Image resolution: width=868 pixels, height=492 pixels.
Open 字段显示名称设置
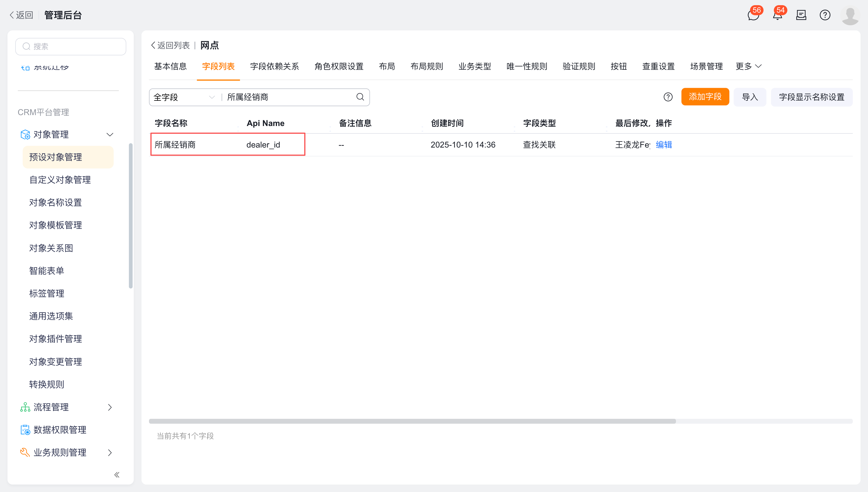(x=811, y=97)
